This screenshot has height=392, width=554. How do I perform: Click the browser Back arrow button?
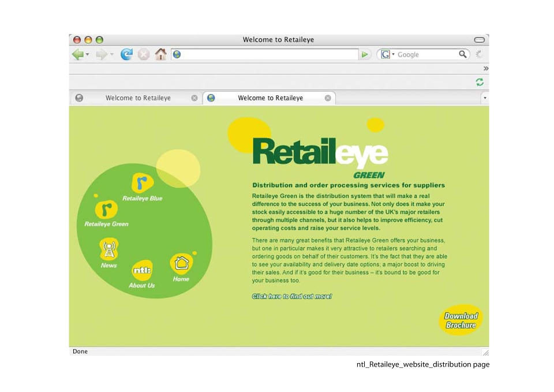[78, 54]
